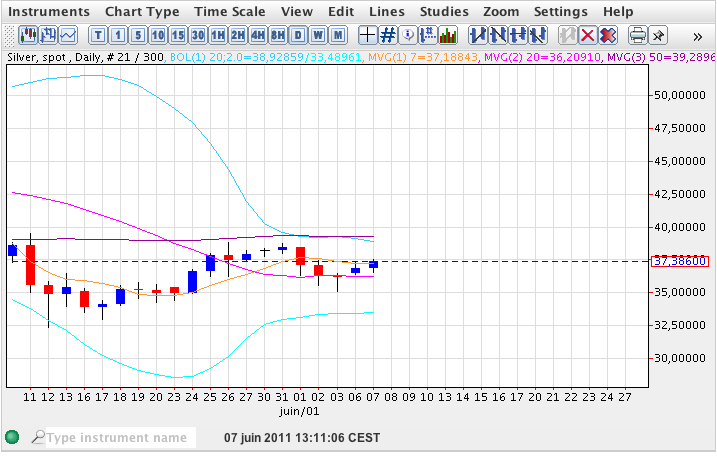Open the Instruments menu
Viewport: 717px width, 459px height.
click(x=48, y=12)
